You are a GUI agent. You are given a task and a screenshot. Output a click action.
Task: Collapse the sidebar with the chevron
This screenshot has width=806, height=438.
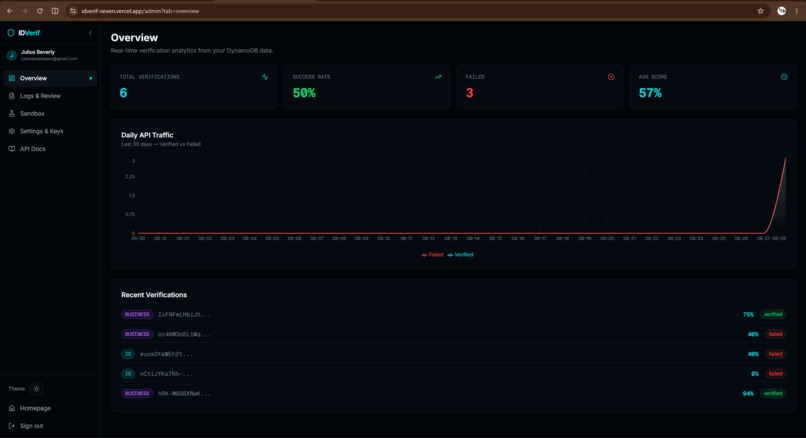pos(90,33)
